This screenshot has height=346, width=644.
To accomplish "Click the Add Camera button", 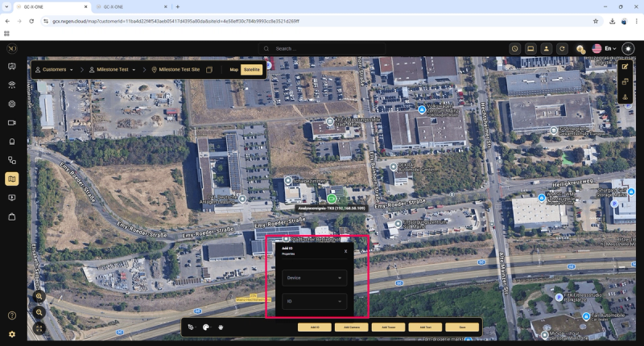I will 352,327.
